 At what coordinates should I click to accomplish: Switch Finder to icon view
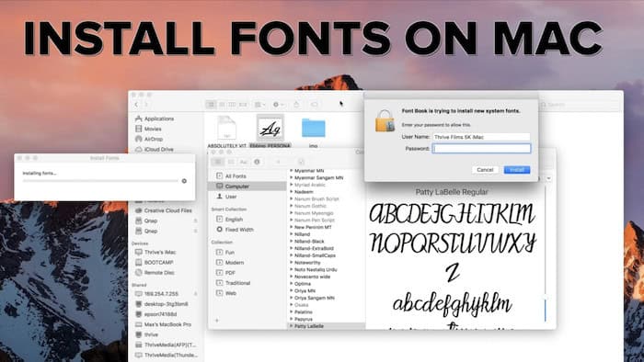click(x=211, y=105)
